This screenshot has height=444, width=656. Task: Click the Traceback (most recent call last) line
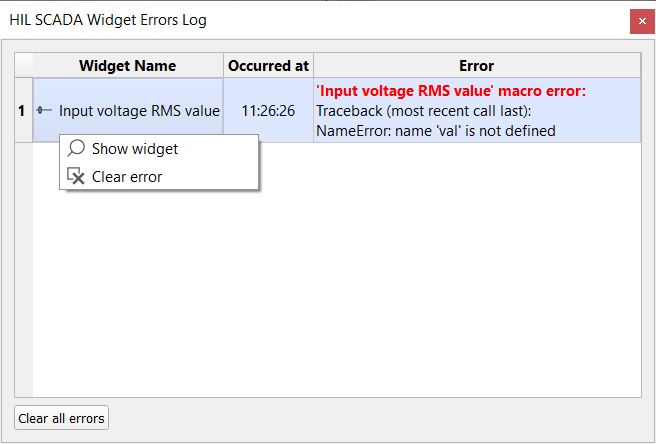click(x=422, y=111)
